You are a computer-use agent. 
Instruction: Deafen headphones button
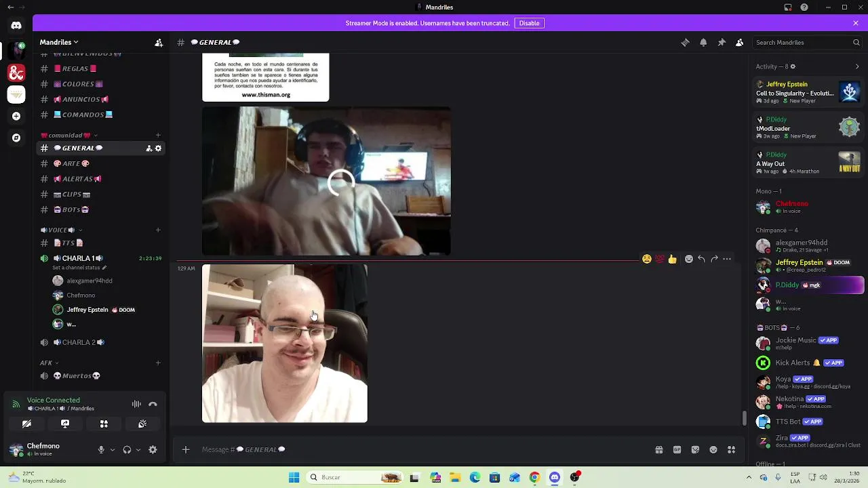tap(127, 449)
